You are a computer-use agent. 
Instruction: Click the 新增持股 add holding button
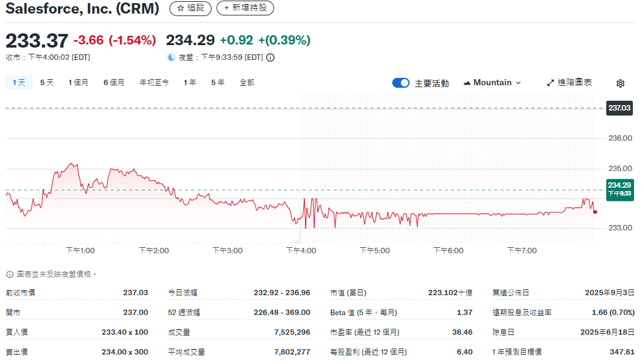coord(245,8)
